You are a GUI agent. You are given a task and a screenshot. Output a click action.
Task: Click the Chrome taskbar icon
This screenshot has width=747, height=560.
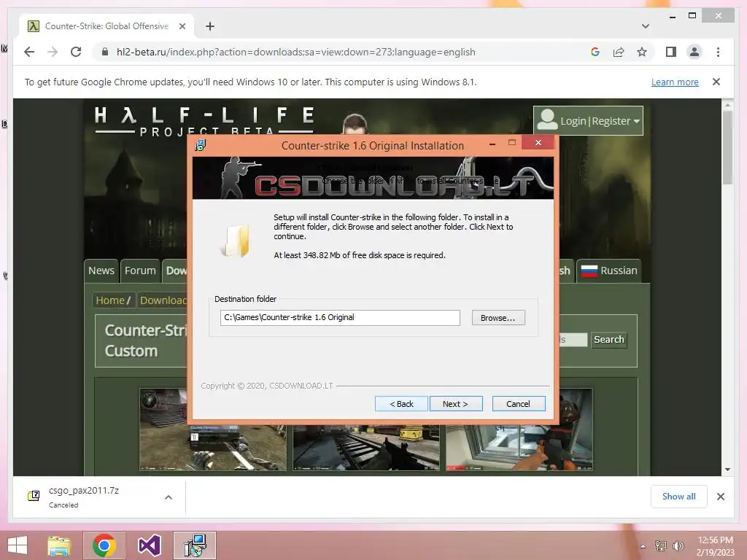104,545
